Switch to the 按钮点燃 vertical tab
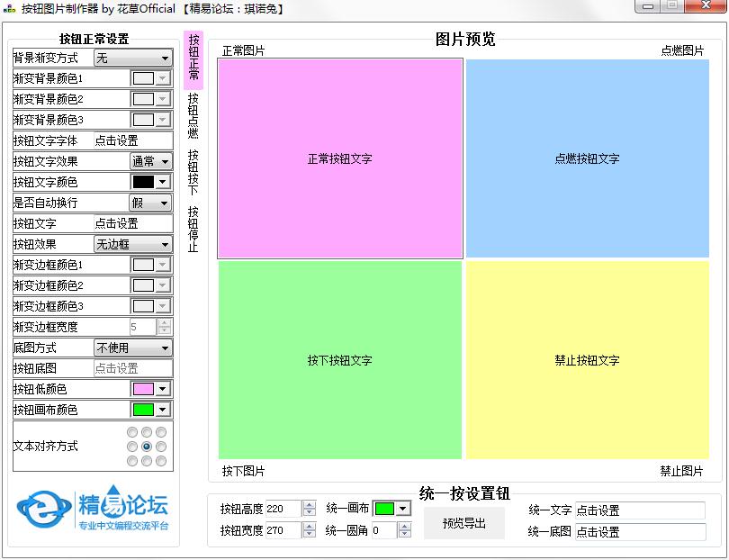The image size is (729, 560). 193,115
